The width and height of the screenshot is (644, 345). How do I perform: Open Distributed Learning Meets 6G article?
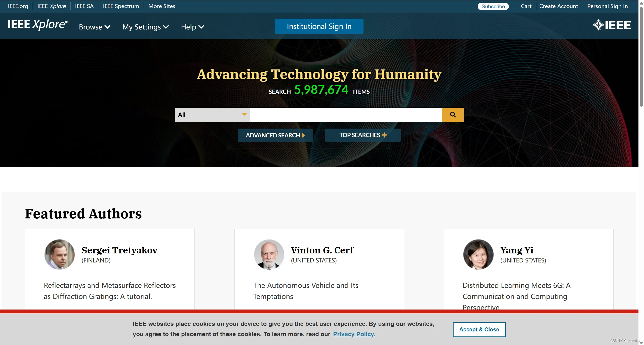pos(516,295)
